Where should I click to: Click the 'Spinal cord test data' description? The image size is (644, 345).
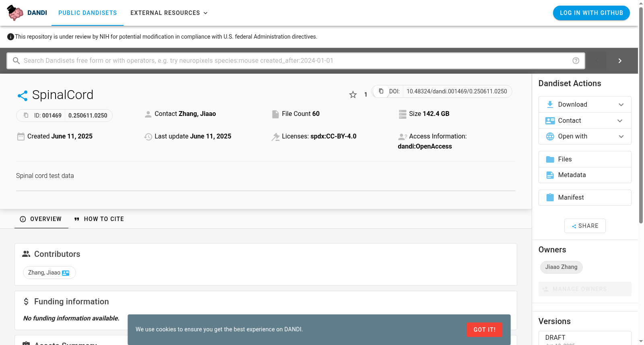(45, 176)
